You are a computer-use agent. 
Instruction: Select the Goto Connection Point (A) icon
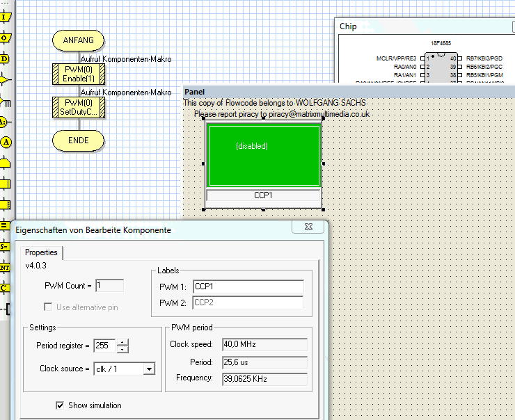(x=6, y=142)
